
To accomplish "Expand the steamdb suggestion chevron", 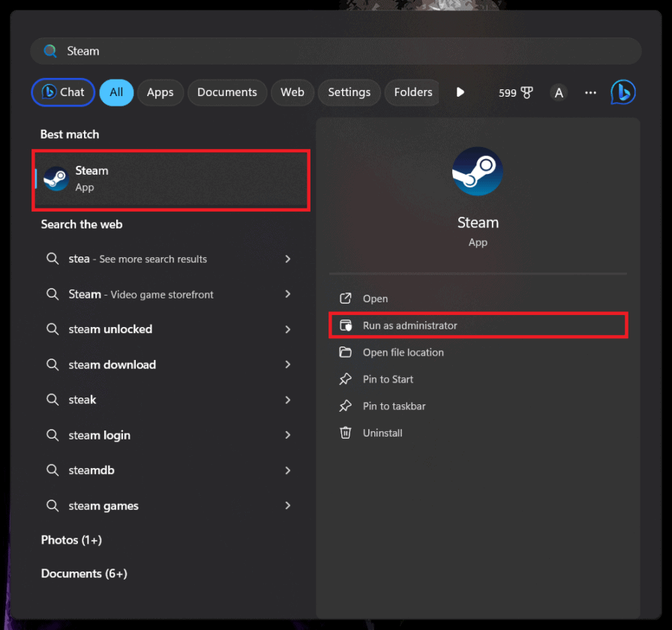I will [287, 470].
